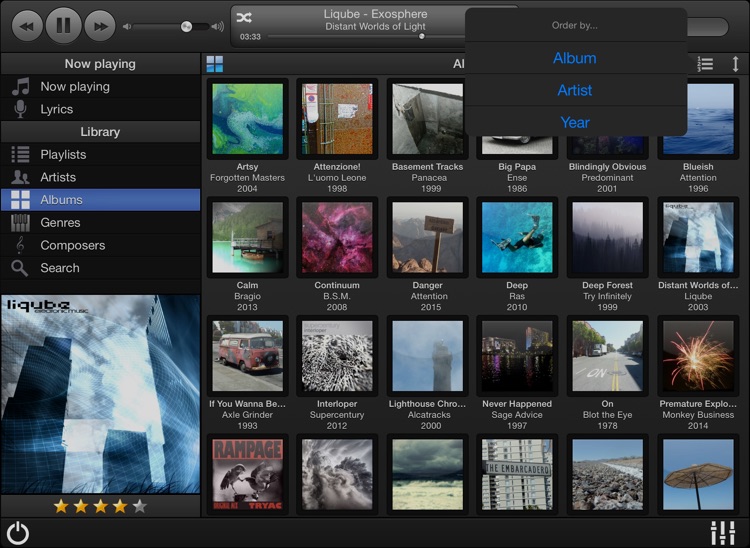
Task: Click the Genres piano keys icon
Action: 20,222
